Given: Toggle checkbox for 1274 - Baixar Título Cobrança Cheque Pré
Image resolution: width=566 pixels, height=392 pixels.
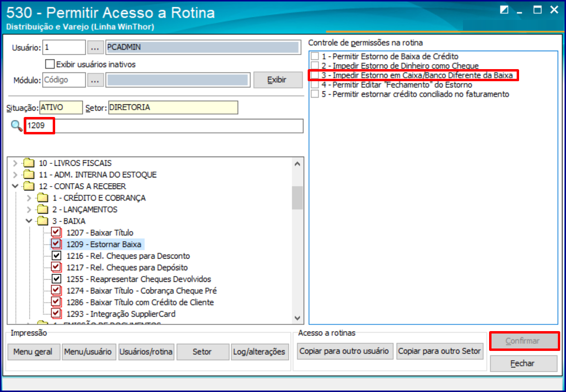Looking at the screenshot, I should pyautogui.click(x=56, y=290).
